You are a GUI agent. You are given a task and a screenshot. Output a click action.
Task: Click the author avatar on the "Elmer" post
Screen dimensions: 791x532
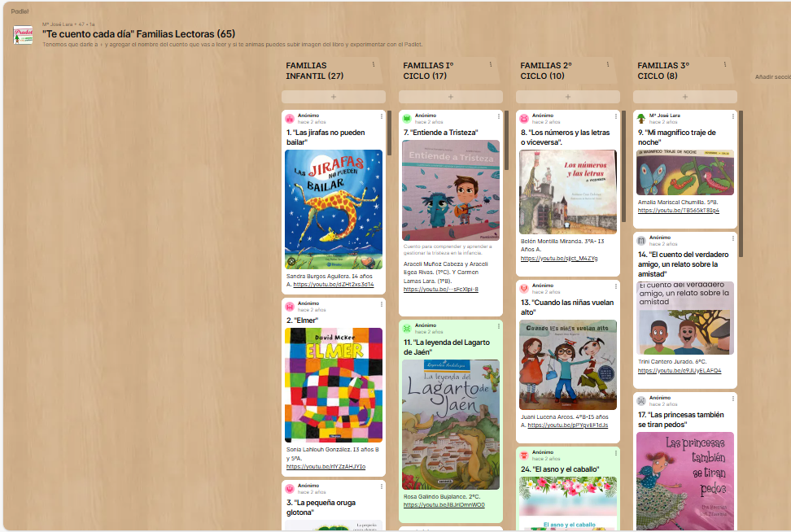coord(290,307)
